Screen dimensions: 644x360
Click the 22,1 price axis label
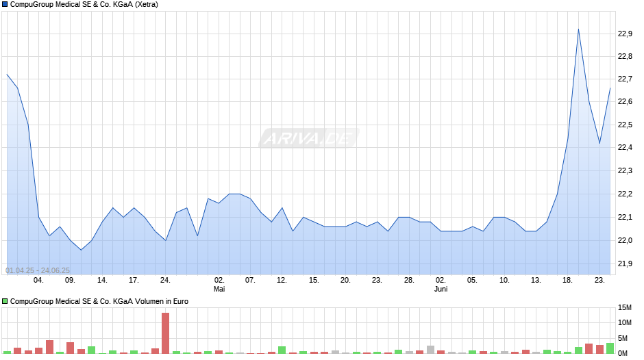click(x=625, y=217)
